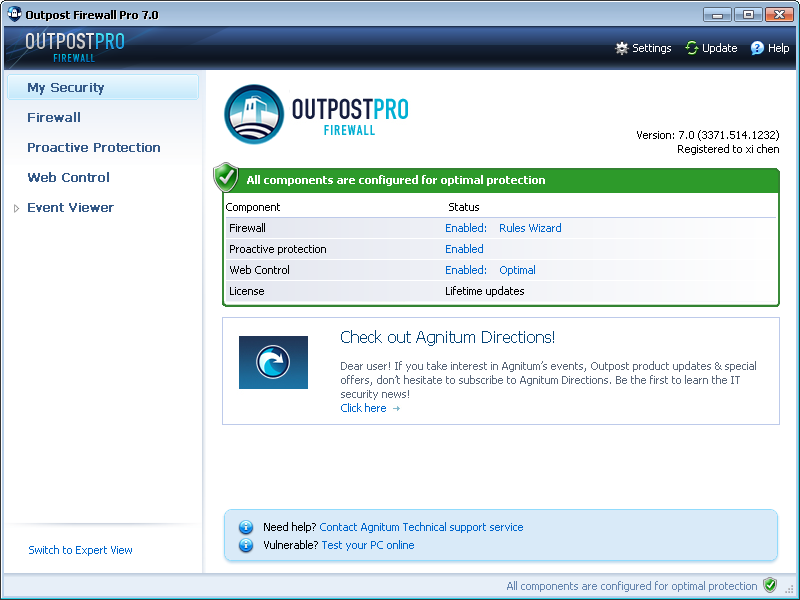Click the Proactive protection row label
This screenshot has height=600, width=800.
click(x=278, y=249)
